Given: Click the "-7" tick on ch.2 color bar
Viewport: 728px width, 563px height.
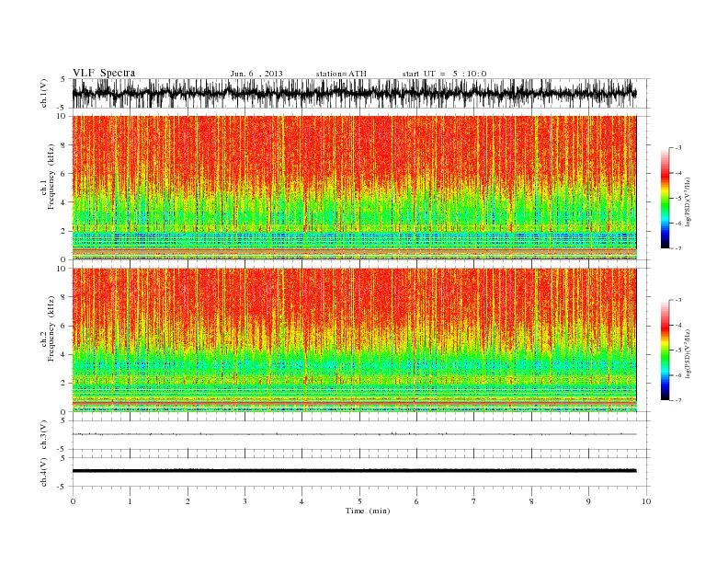Looking at the screenshot, I should (678, 400).
